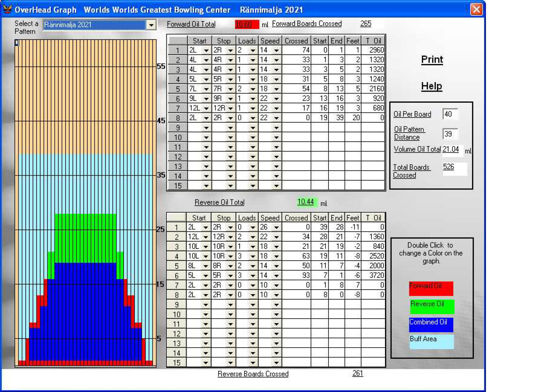This screenshot has height=392, width=555.
Task: Click forward row 1 T Oil cell 2960
Action: tap(373, 50)
